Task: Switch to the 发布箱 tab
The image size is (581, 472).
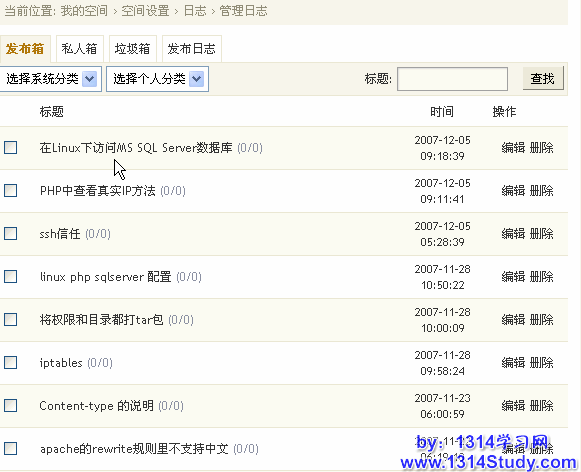Action: pos(25,49)
